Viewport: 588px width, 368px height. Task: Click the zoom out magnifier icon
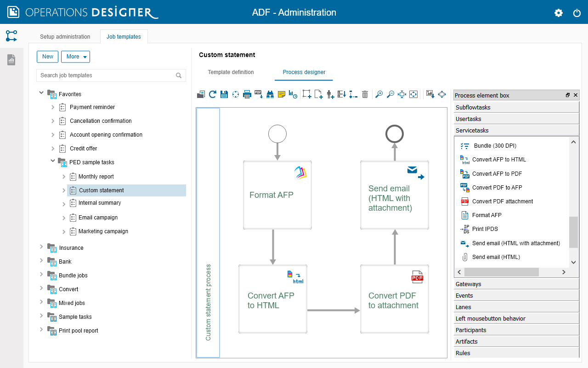coord(390,94)
